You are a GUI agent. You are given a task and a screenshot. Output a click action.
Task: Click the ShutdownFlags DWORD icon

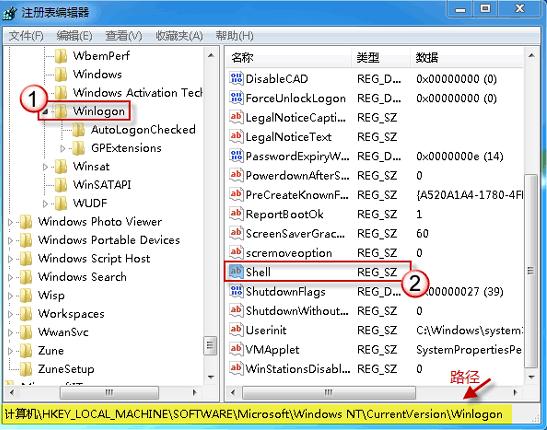pos(236,291)
